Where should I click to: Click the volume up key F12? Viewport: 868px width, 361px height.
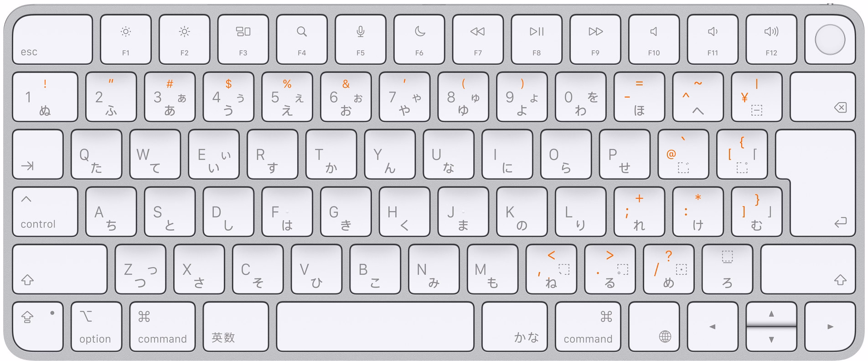(x=771, y=39)
